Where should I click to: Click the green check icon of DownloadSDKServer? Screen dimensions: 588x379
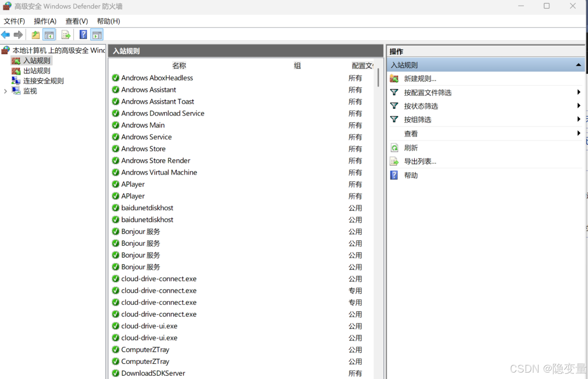(x=116, y=373)
